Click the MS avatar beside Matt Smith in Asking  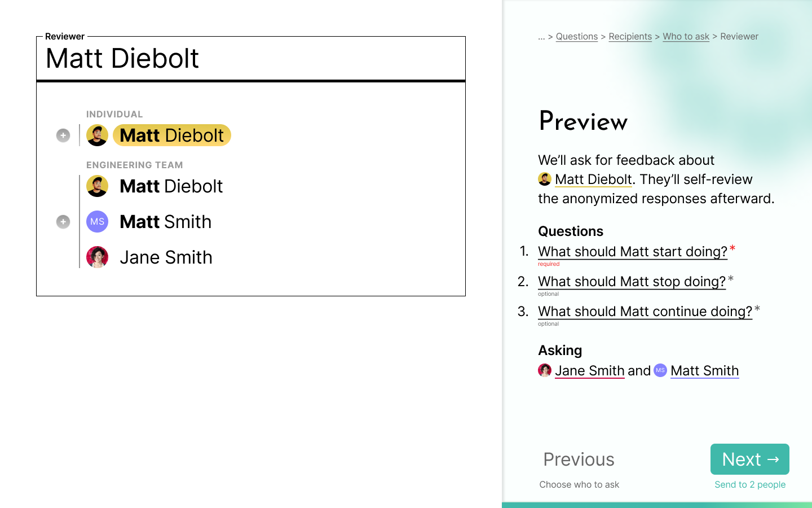point(661,370)
